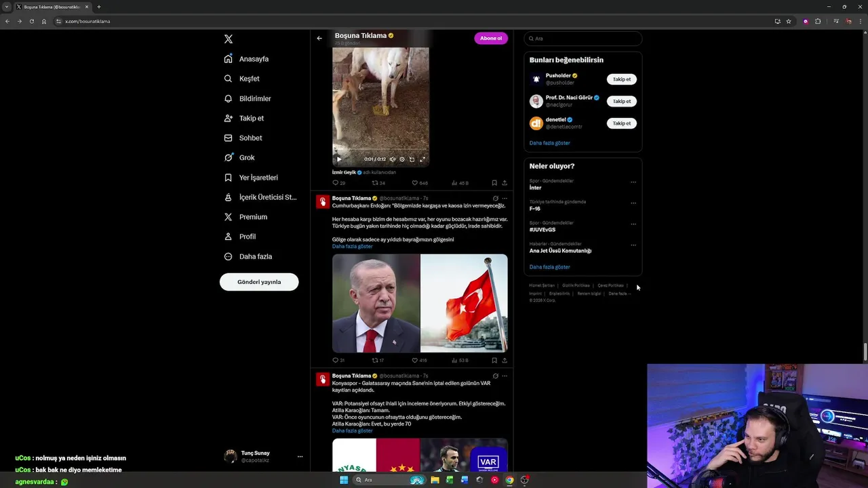Share the Erdoğan post

coord(505,361)
